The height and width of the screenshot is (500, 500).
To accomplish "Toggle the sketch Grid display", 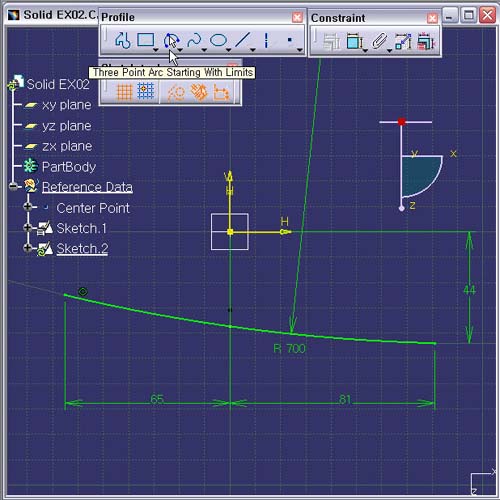I will click(124, 91).
